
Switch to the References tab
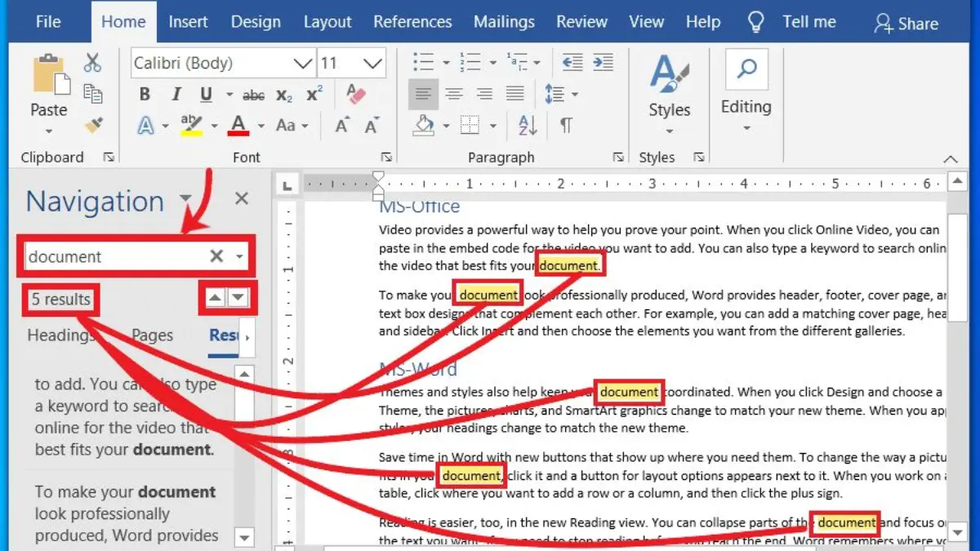tap(412, 22)
